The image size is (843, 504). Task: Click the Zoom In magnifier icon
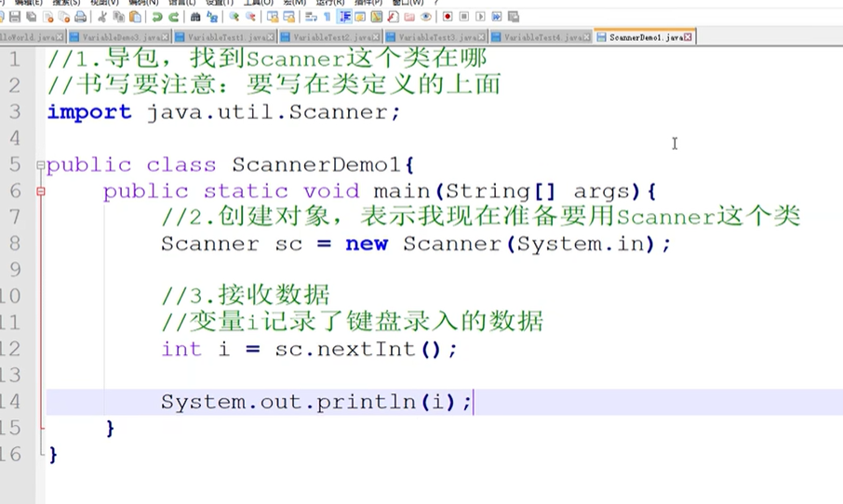click(234, 17)
